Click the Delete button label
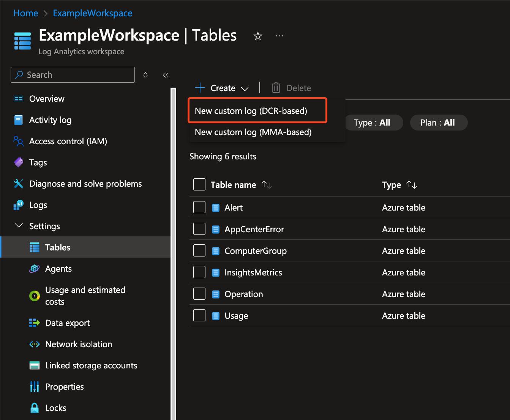The image size is (510, 420). click(x=299, y=88)
